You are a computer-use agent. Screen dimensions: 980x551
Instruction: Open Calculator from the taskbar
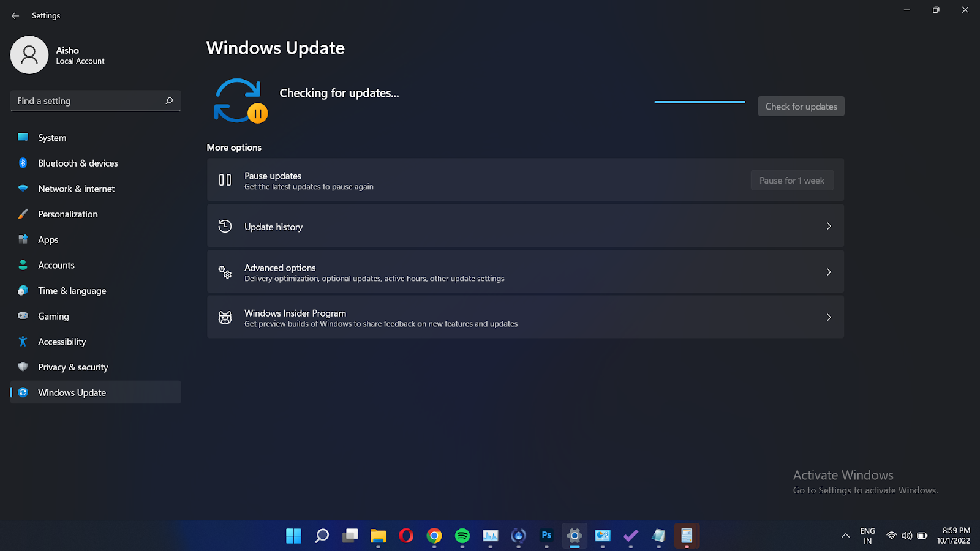687,536
